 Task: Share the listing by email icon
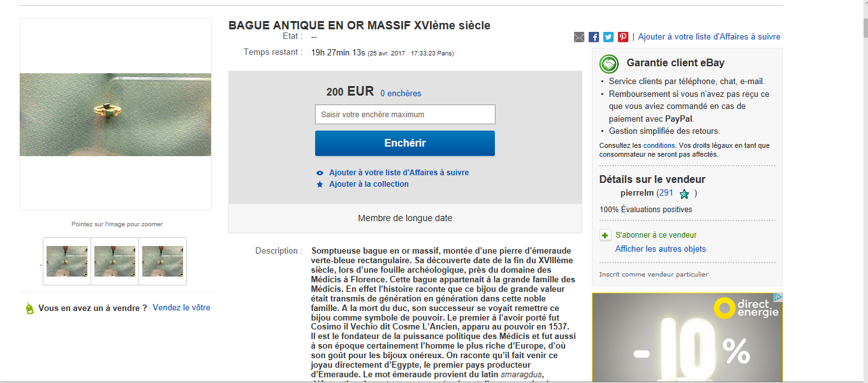(x=579, y=37)
